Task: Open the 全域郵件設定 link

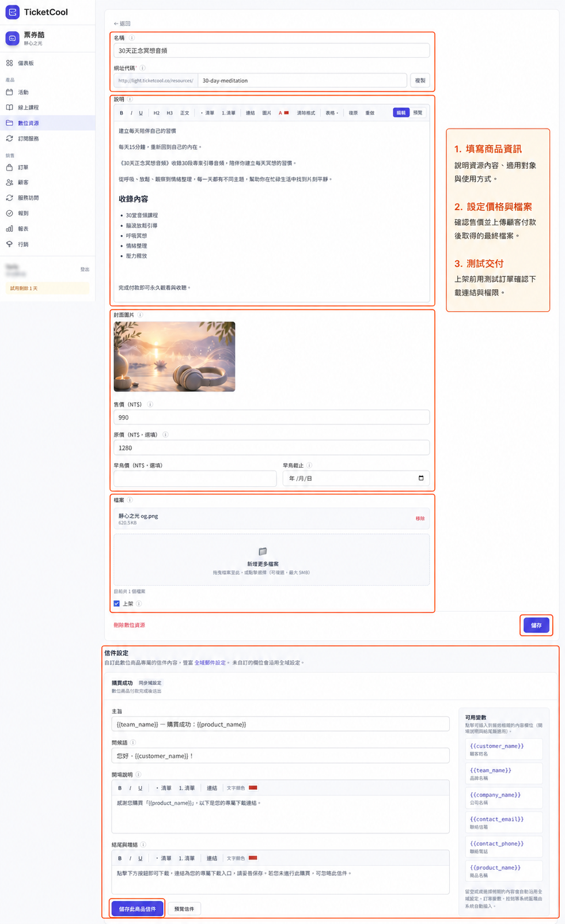Action: [210, 663]
